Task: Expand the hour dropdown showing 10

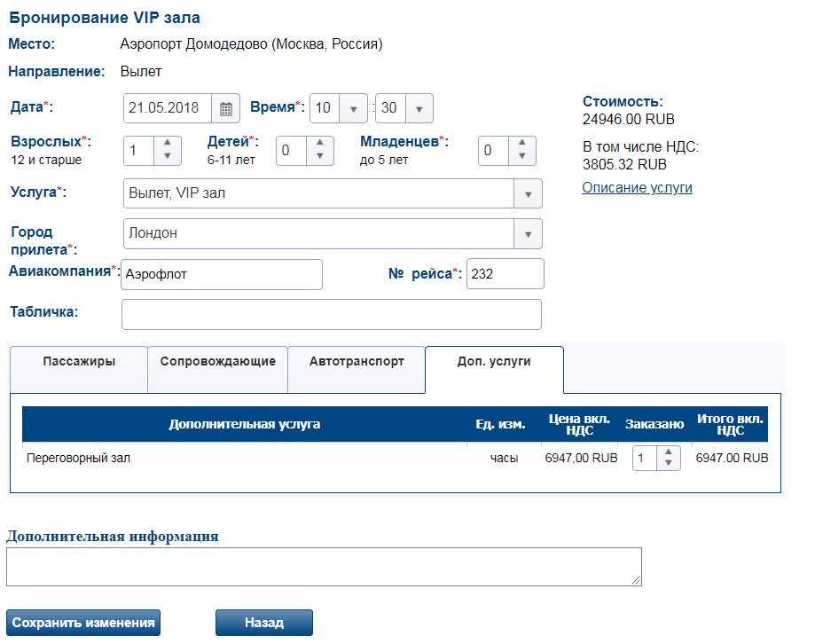Action: 353,109
